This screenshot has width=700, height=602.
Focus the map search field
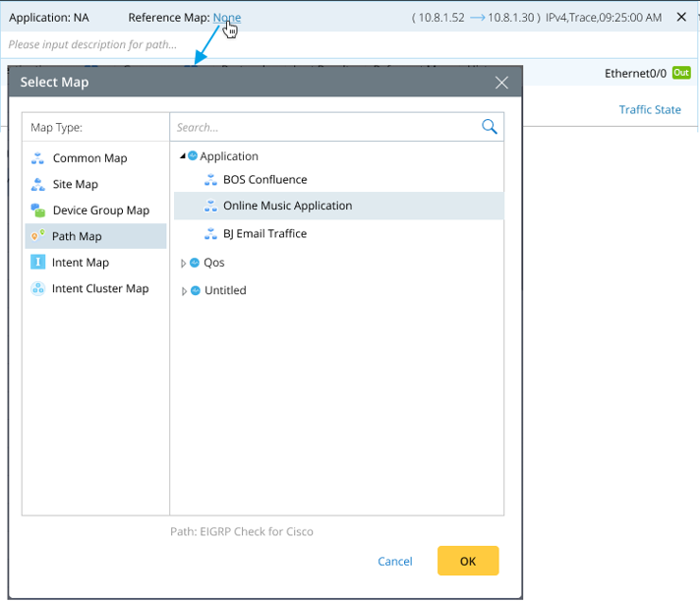pos(324,127)
